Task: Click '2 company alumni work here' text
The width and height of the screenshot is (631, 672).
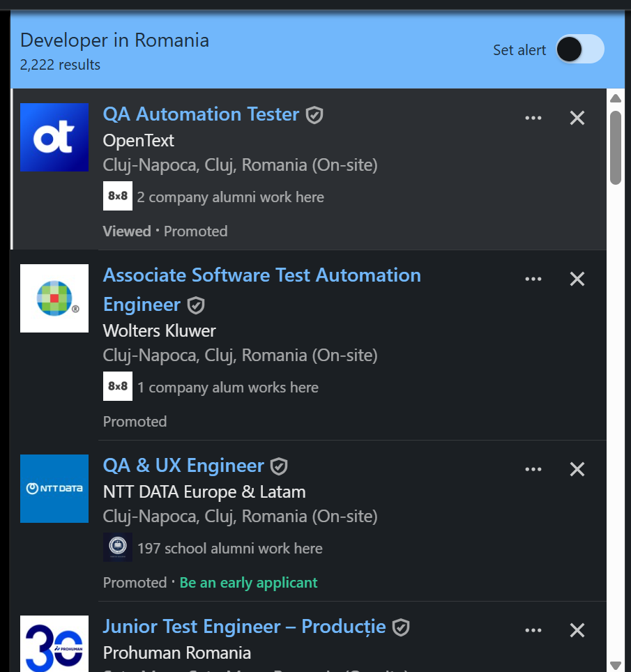Action: [x=231, y=197]
